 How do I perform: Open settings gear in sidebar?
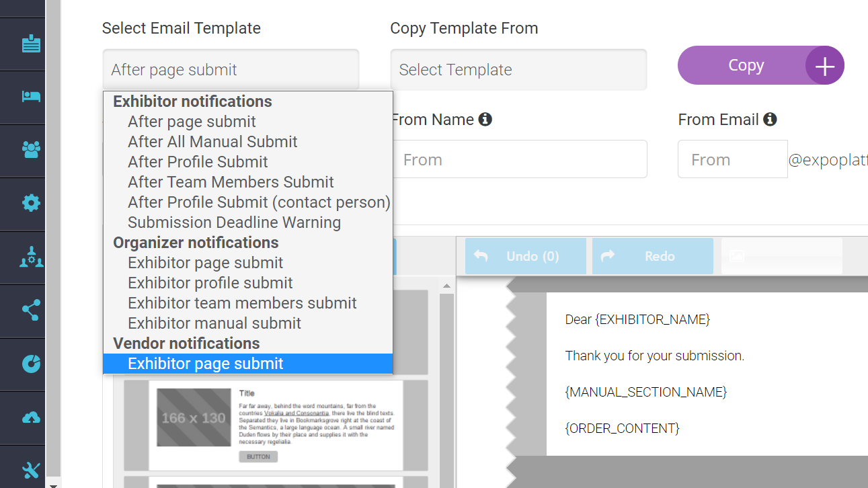31,203
